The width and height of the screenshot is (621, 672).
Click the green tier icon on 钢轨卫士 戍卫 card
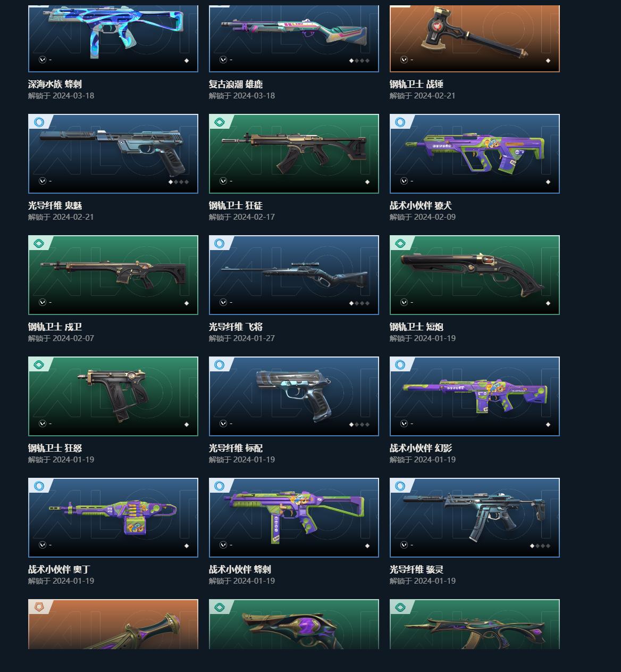coord(38,244)
